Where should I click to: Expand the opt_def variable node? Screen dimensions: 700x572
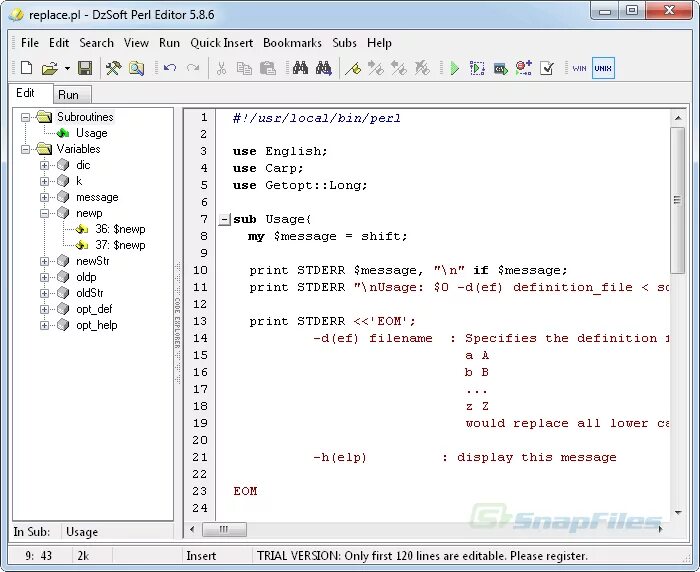(x=44, y=309)
